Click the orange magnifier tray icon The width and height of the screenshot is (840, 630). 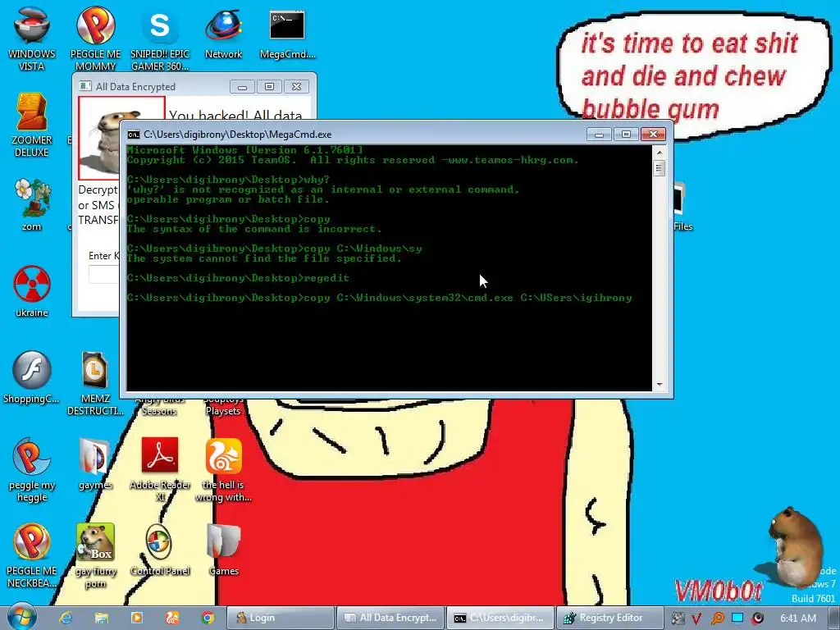pos(717,618)
